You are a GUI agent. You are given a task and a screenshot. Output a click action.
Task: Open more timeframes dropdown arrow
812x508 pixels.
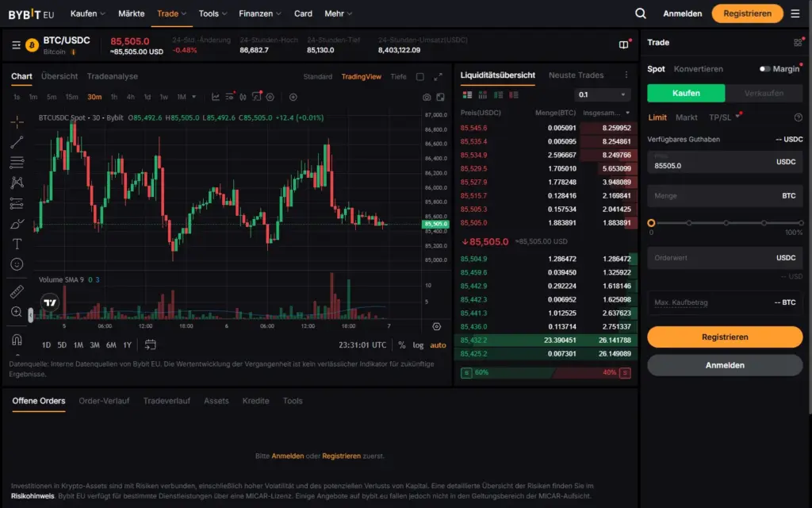[x=194, y=97]
